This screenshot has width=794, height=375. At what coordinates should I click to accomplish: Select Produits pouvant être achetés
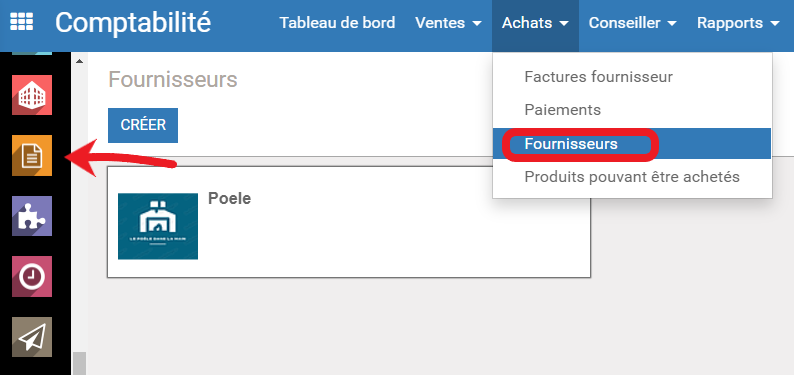[x=632, y=177]
